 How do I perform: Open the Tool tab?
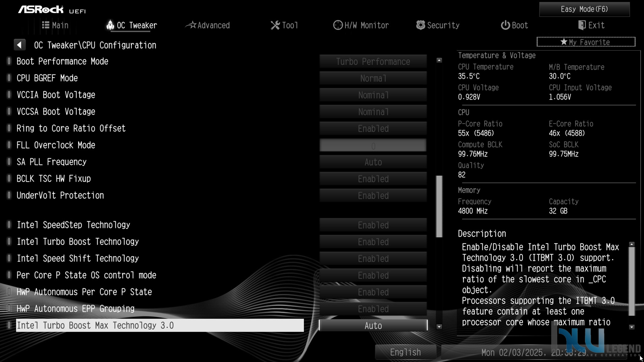pos(284,25)
